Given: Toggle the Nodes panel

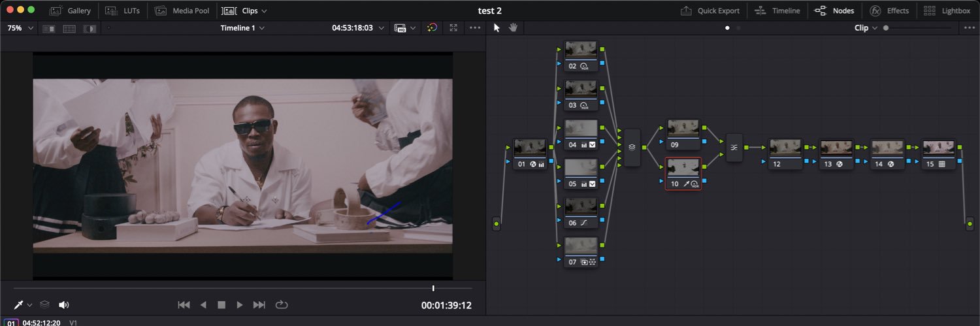Looking at the screenshot, I should coord(834,10).
